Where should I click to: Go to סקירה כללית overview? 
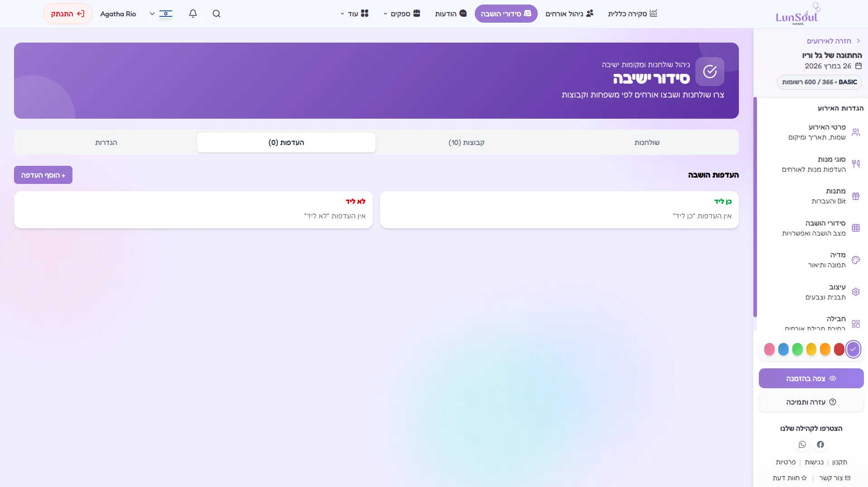632,14
